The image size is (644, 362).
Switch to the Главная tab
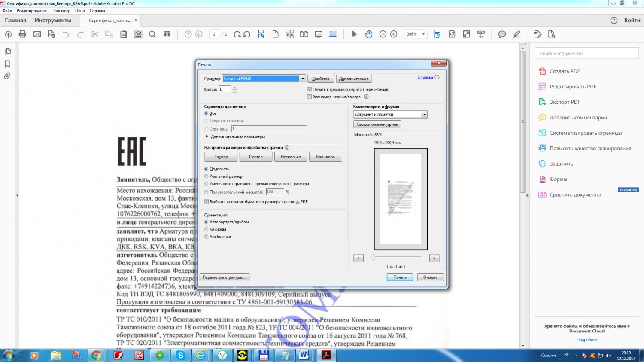(x=15, y=21)
